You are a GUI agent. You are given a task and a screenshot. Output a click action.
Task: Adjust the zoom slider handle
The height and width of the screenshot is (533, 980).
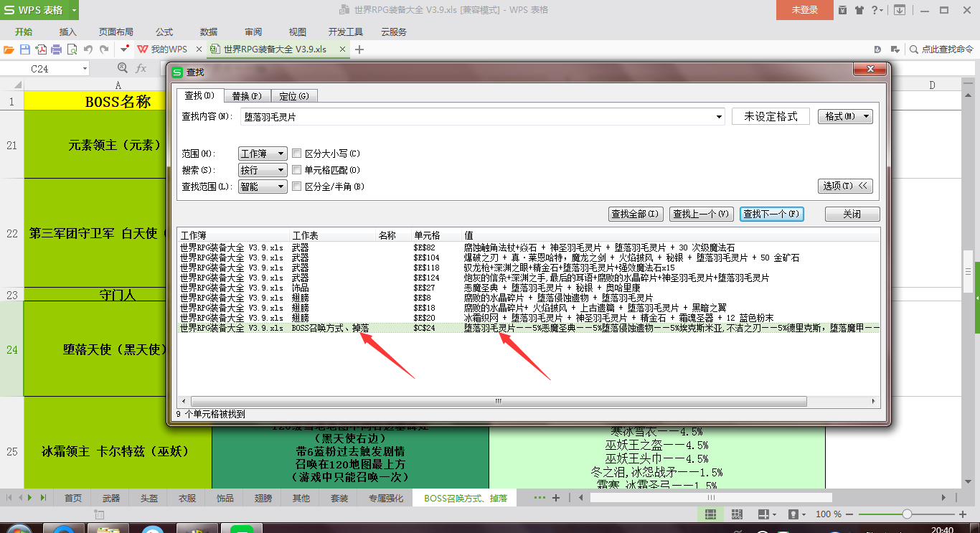click(x=907, y=514)
